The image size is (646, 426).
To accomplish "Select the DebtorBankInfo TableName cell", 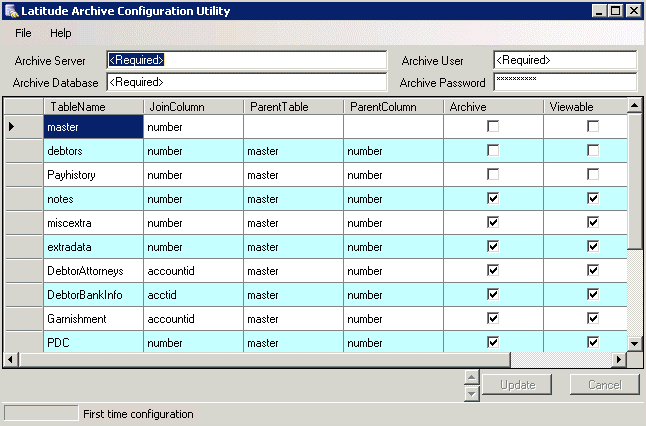I will coord(94,295).
